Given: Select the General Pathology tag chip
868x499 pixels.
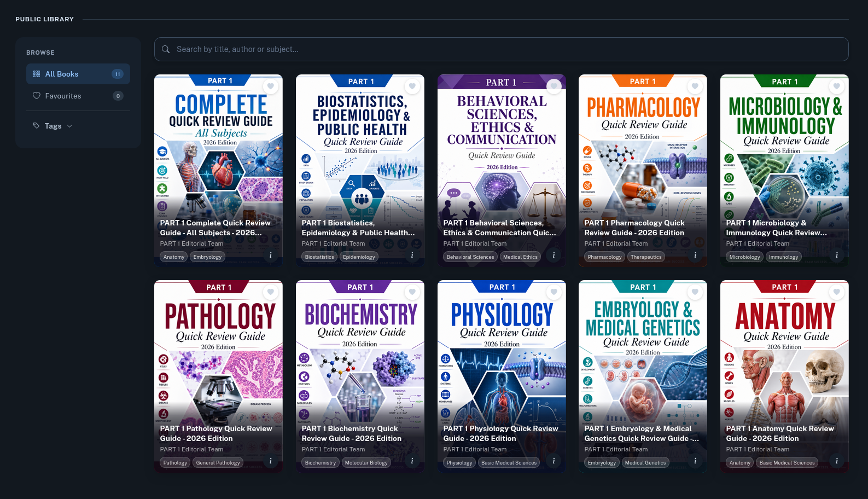Looking at the screenshot, I should (218, 462).
